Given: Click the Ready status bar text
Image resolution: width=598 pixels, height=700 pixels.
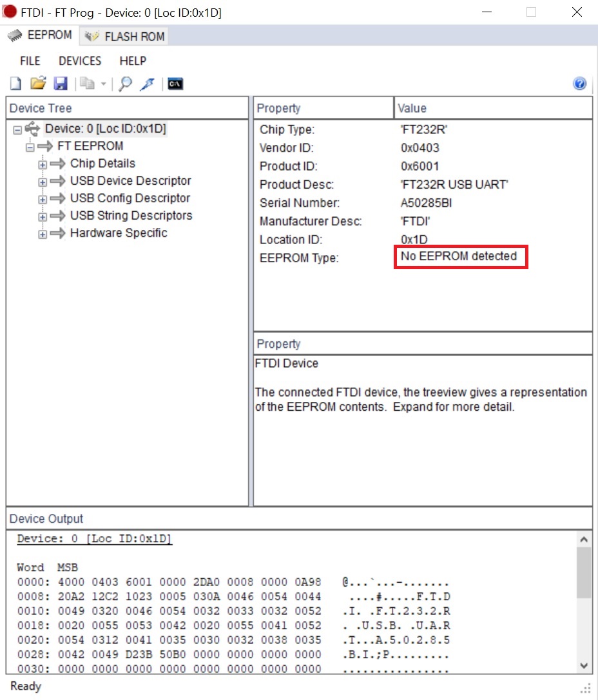Looking at the screenshot, I should tap(26, 686).
